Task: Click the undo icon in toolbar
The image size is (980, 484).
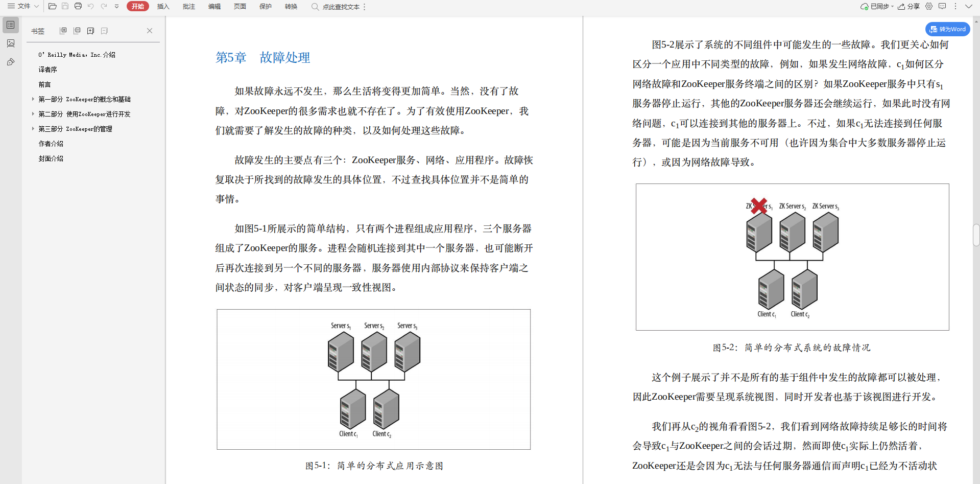Action: tap(91, 6)
